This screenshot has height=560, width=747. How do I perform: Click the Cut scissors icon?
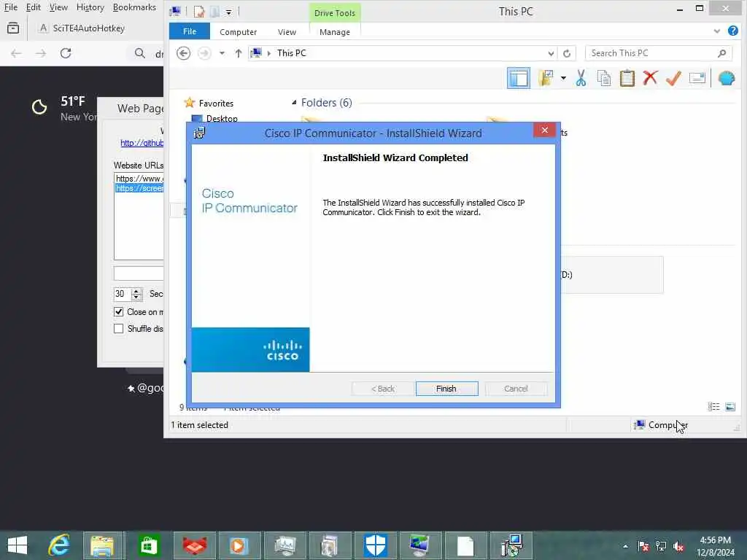click(581, 78)
